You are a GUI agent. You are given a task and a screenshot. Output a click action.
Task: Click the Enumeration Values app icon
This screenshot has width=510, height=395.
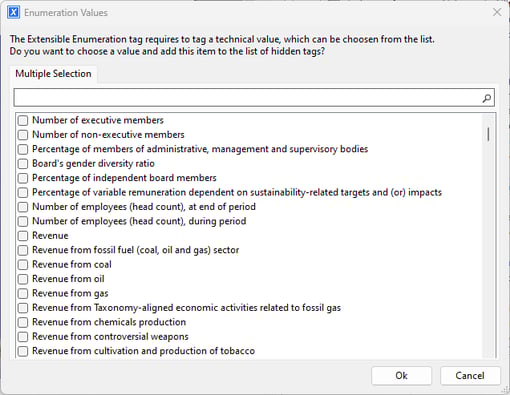coord(13,12)
